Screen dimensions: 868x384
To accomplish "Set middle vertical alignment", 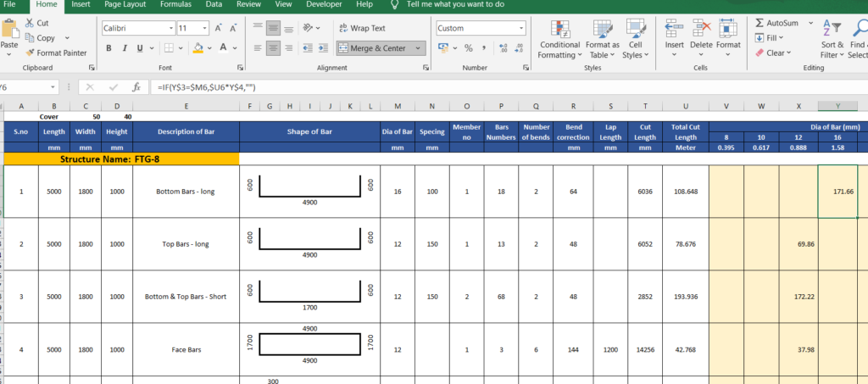I will pyautogui.click(x=273, y=28).
